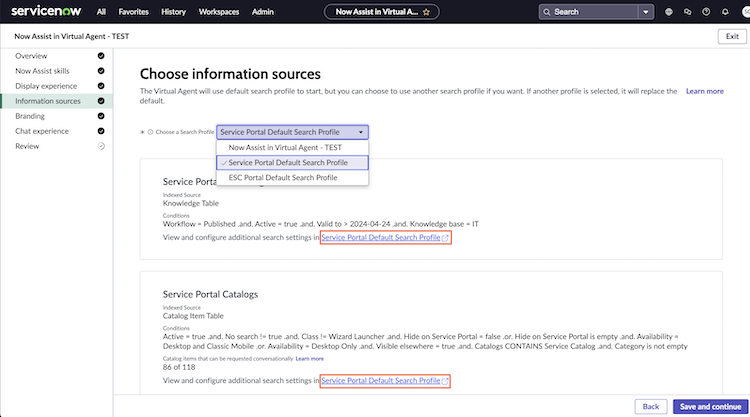Click the Branding checkmark icon
Image resolution: width=750 pixels, height=417 pixels.
coord(101,116)
